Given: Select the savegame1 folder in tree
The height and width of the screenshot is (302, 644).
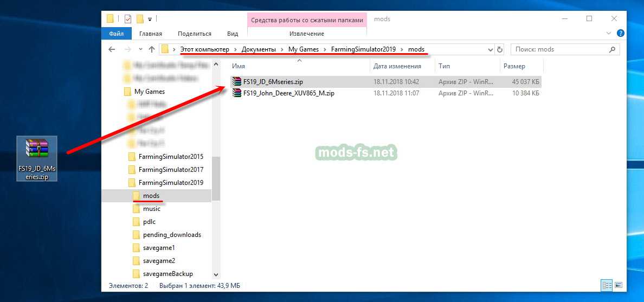Looking at the screenshot, I should (x=159, y=248).
